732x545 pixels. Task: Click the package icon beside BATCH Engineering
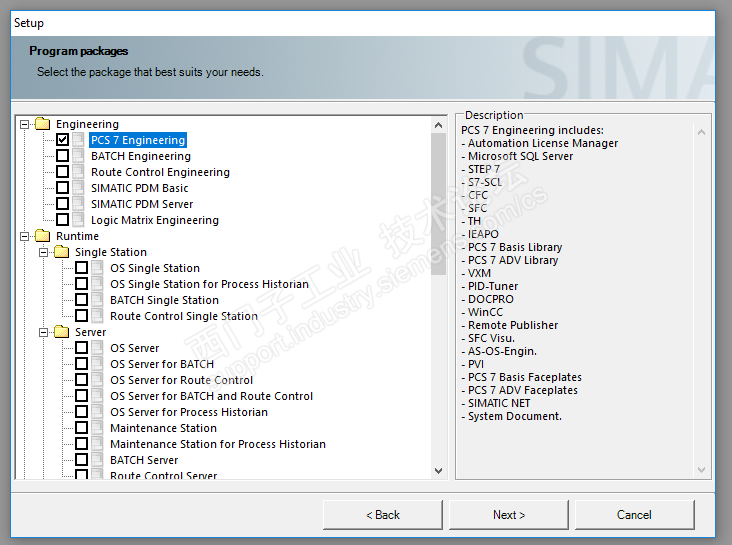point(78,156)
